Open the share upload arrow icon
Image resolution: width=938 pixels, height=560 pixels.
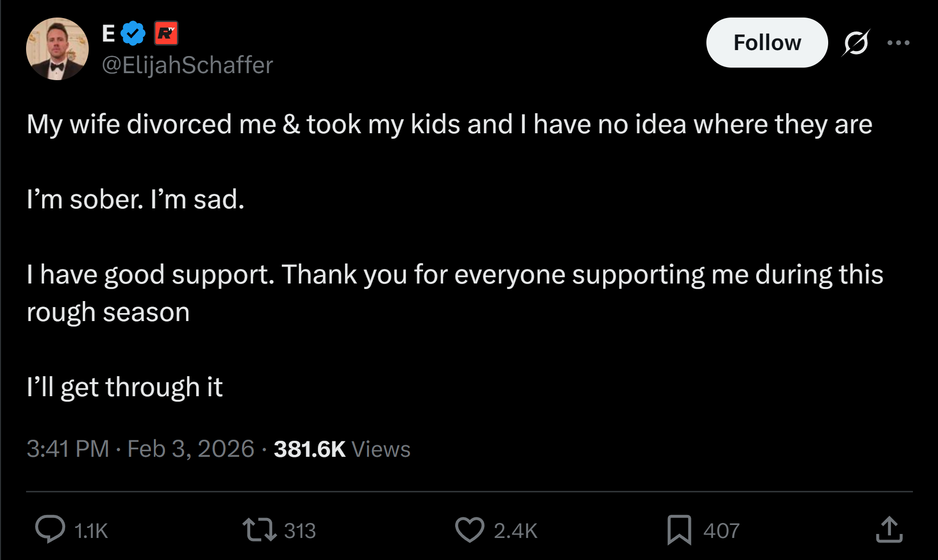tap(889, 529)
